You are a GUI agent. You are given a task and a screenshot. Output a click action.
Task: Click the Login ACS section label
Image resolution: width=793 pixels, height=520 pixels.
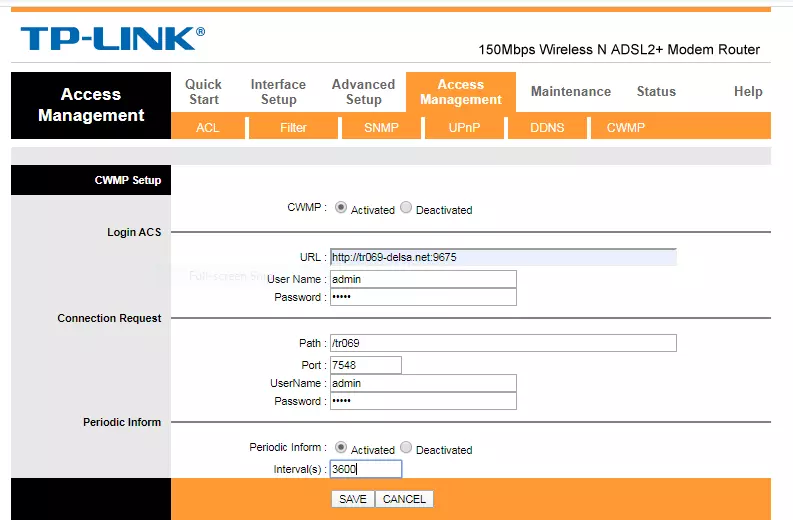(134, 232)
